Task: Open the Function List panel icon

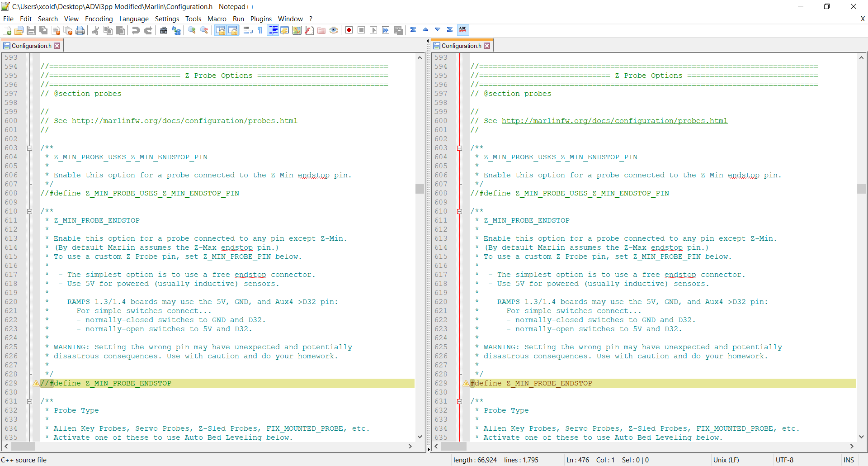Action: pyautogui.click(x=309, y=30)
